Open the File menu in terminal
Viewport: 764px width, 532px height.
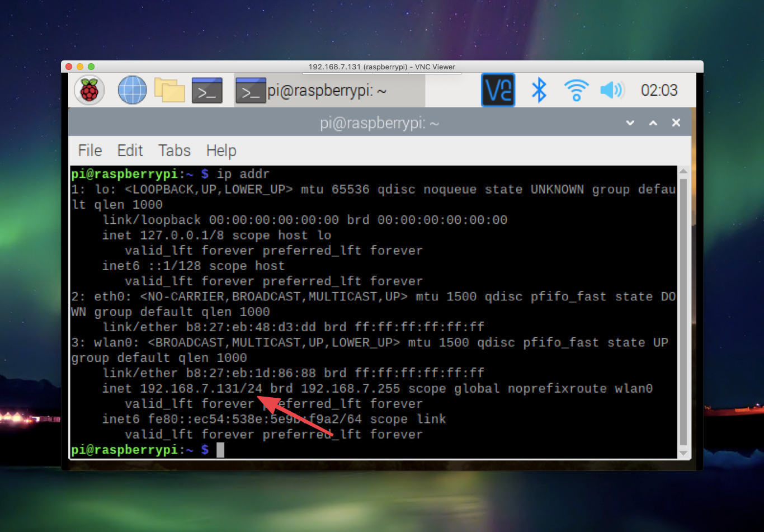click(x=90, y=150)
